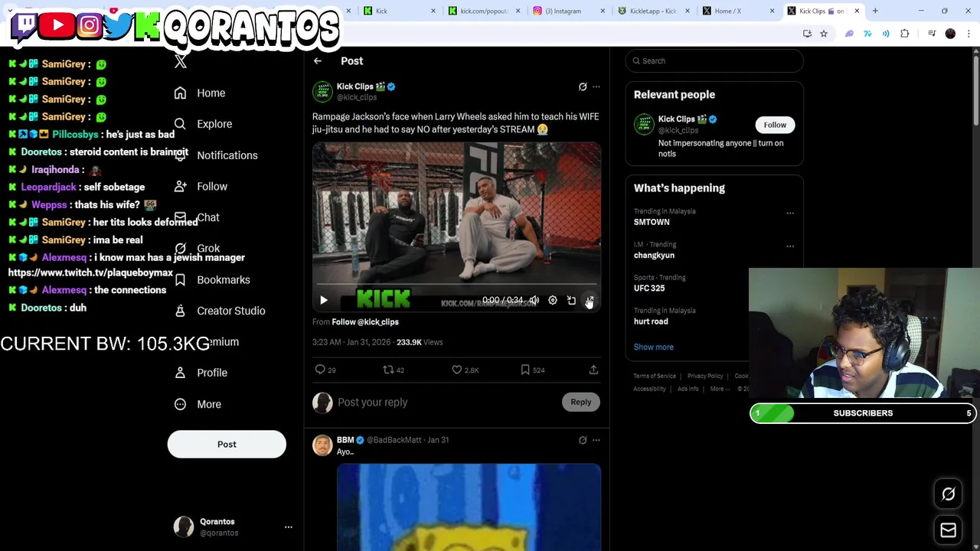Click the X search box

[x=714, y=61]
